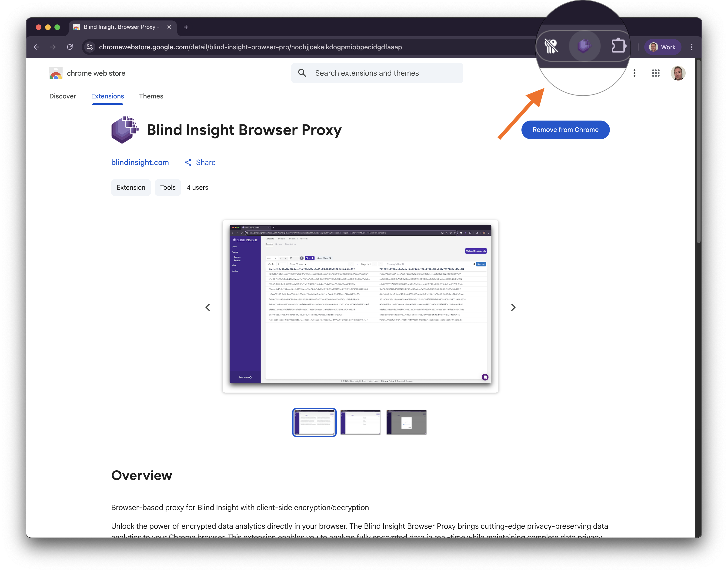This screenshot has width=728, height=572.
Task: Click the browser forward arrow
Action: (x=53, y=47)
